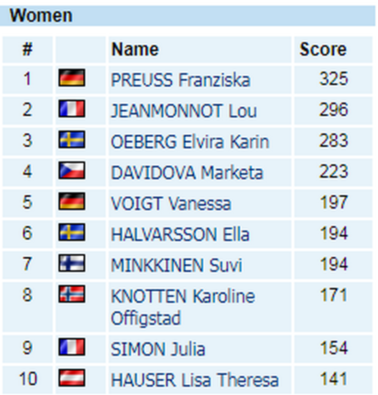Open DAVIDOVA Marketa profile link
The height and width of the screenshot is (395, 378).
(187, 173)
